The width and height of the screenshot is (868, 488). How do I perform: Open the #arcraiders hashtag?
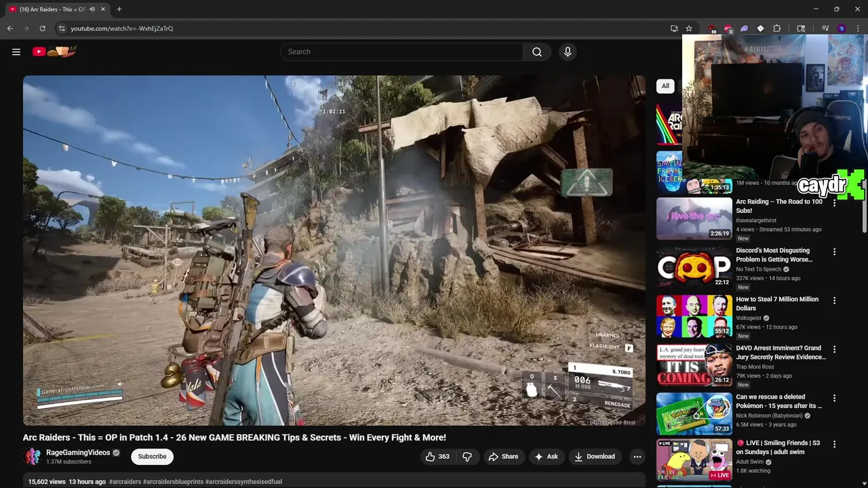pyautogui.click(x=125, y=482)
